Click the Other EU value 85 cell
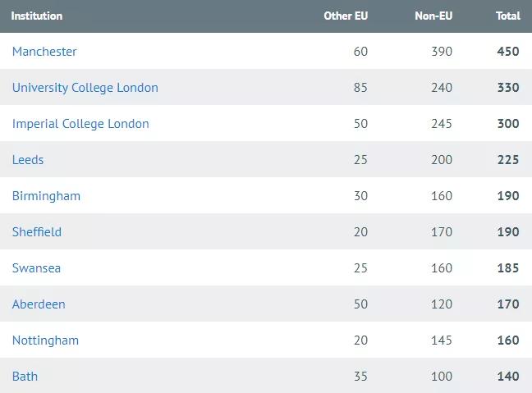 click(360, 88)
